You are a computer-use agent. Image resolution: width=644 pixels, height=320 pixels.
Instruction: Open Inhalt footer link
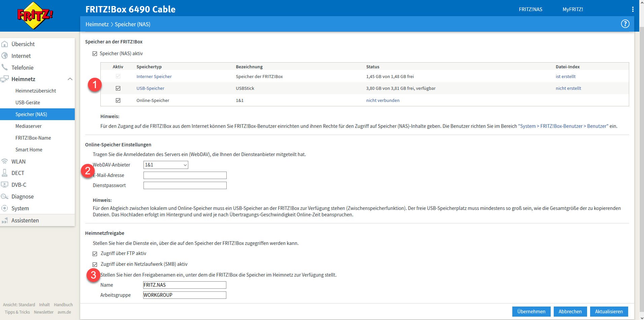tap(44, 305)
